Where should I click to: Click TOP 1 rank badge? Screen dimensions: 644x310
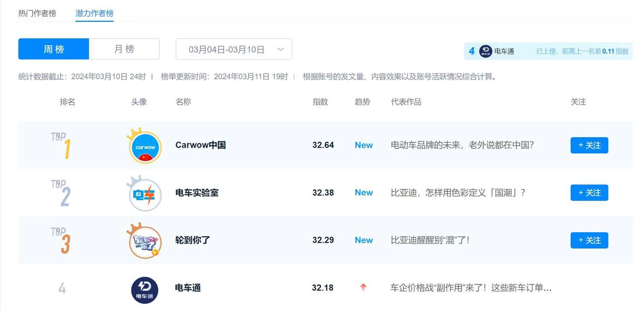[x=61, y=145]
